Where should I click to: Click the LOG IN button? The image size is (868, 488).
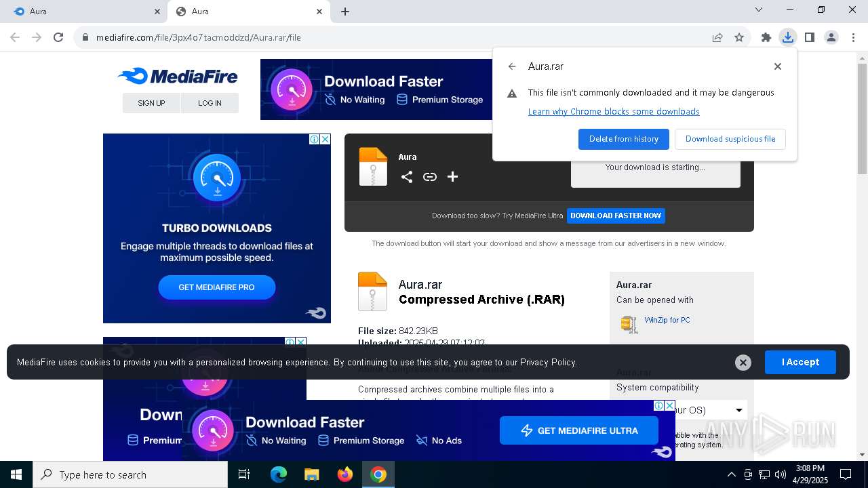(x=210, y=103)
